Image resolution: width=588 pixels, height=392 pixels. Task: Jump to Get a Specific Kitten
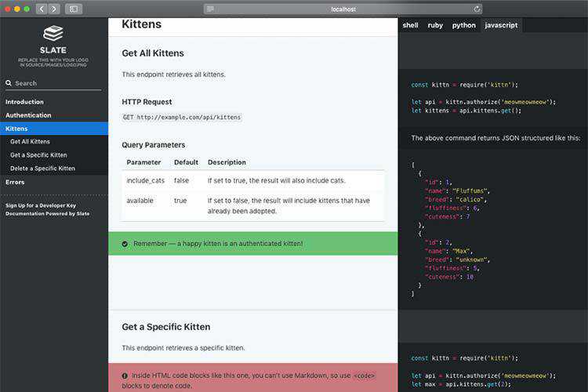pos(38,155)
